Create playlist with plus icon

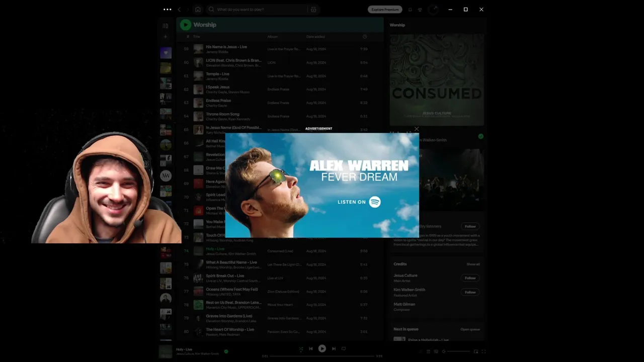click(166, 37)
